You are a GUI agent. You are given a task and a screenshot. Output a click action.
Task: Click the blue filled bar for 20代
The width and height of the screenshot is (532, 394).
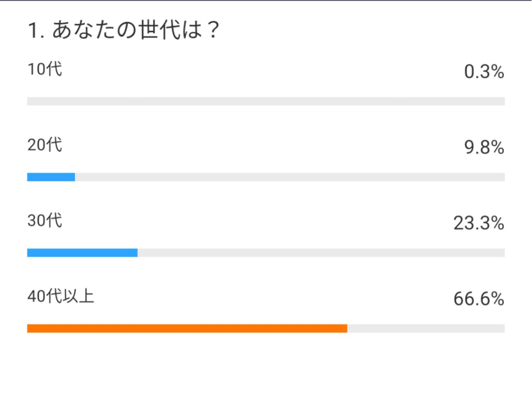point(51,177)
